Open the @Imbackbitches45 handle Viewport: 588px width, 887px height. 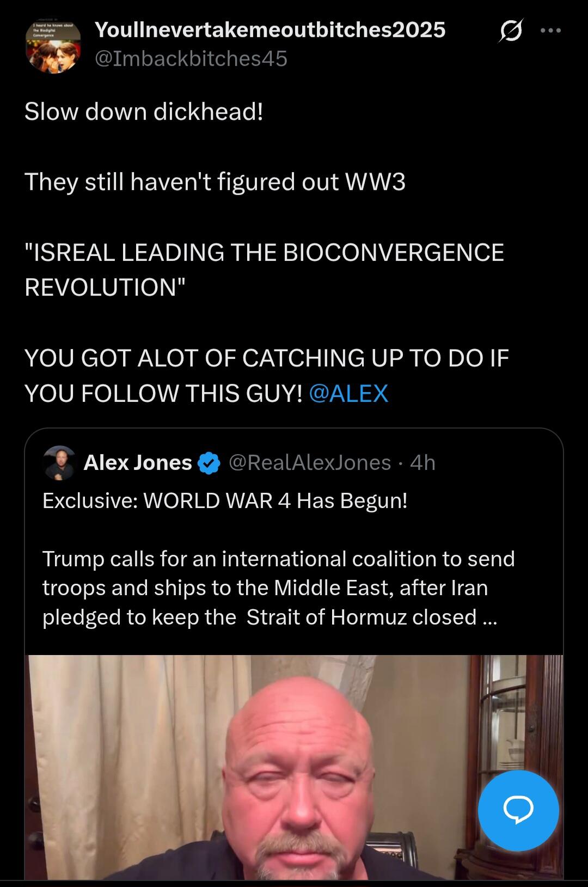(191, 59)
